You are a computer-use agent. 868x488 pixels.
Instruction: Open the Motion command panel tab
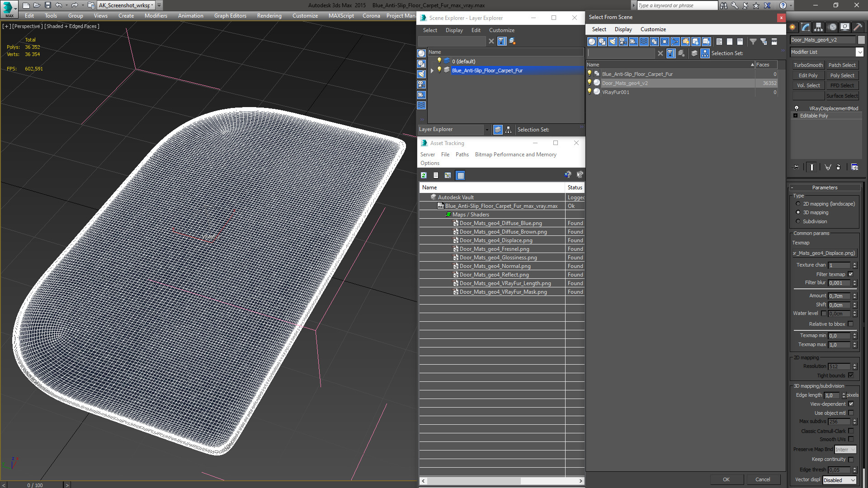tap(832, 27)
